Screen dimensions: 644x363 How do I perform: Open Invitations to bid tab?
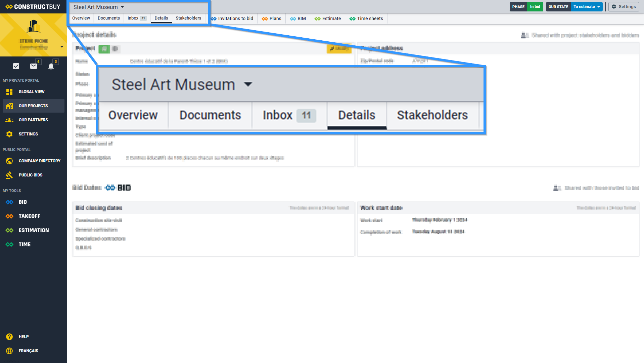[x=232, y=18]
